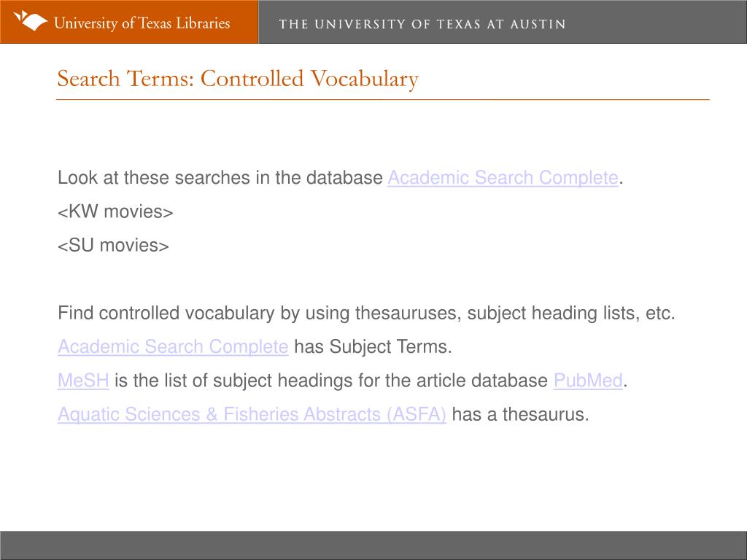Open Academic Search Complete link before 'has Subject Terms'
Screen dimensions: 747x560
173,346
